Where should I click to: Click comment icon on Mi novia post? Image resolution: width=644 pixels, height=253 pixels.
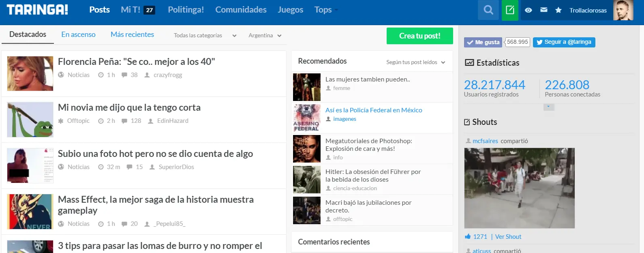point(124,121)
